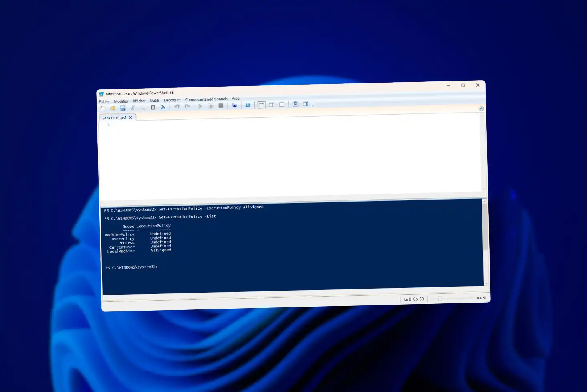Click the Ln 8 Col 30 status indicator
Screen dimensions: 587x392
point(414,299)
